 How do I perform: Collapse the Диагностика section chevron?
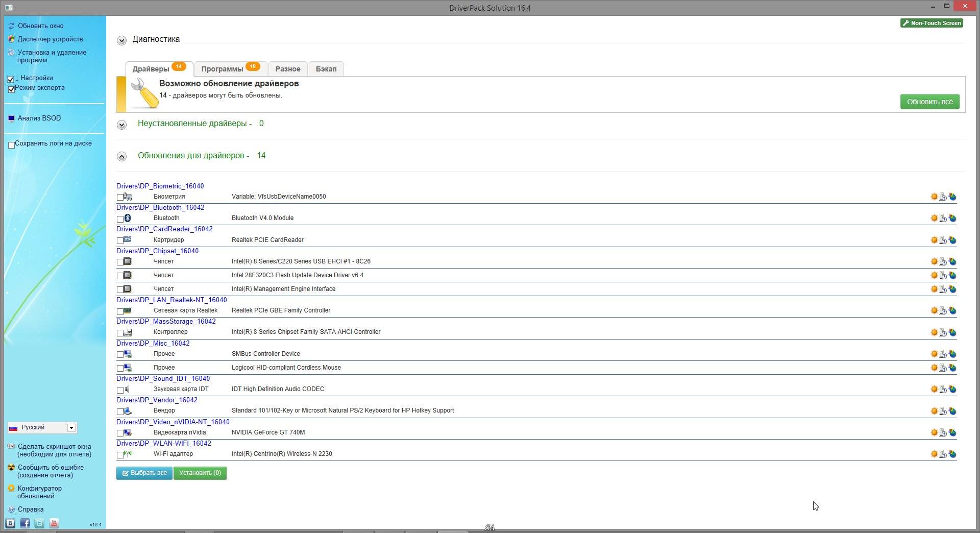[121, 40]
